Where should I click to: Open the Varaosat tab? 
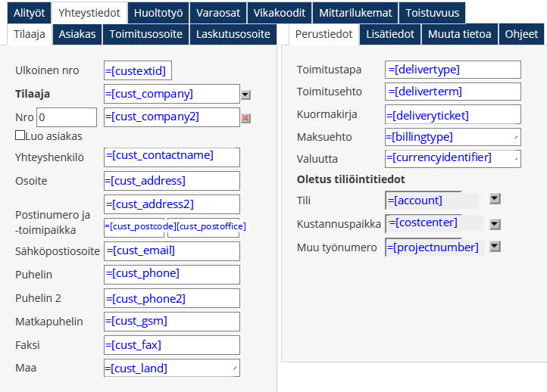click(x=219, y=13)
